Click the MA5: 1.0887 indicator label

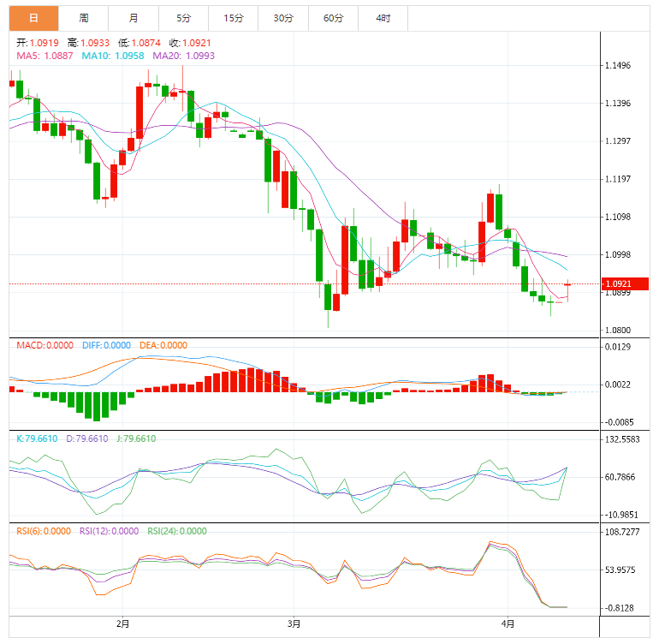tap(45, 56)
